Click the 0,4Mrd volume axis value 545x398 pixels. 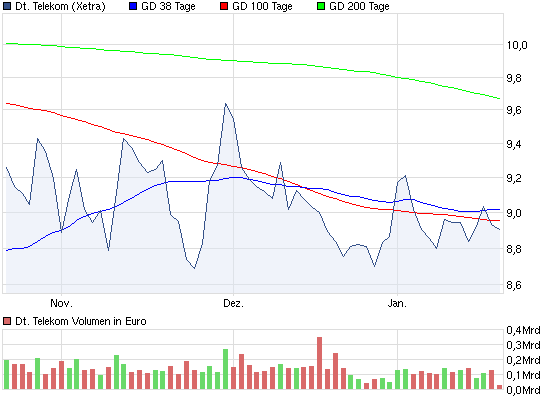(523, 330)
